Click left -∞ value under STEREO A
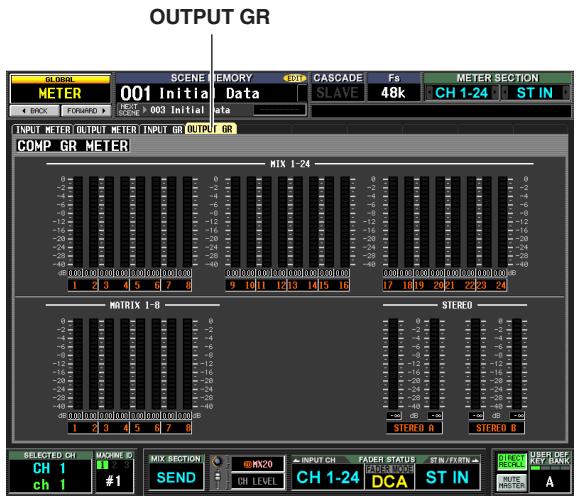 [394, 415]
